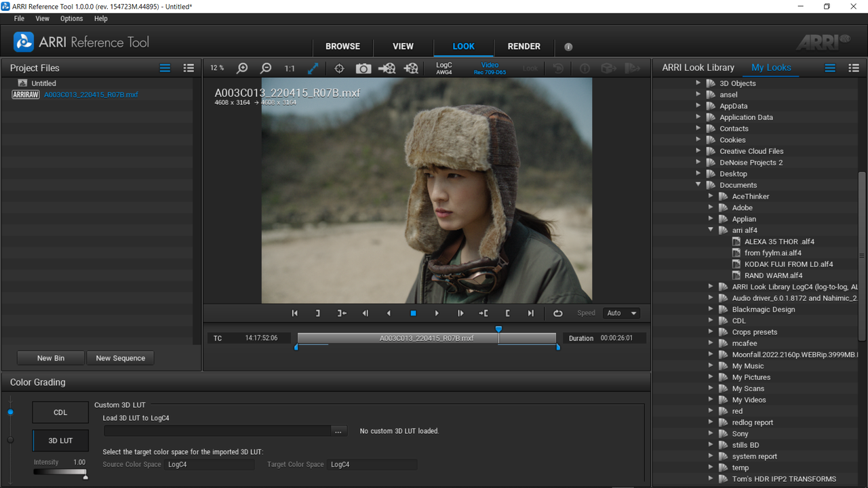868x488 pixels.
Task: Switch Project Files to list view
Action: [165, 68]
